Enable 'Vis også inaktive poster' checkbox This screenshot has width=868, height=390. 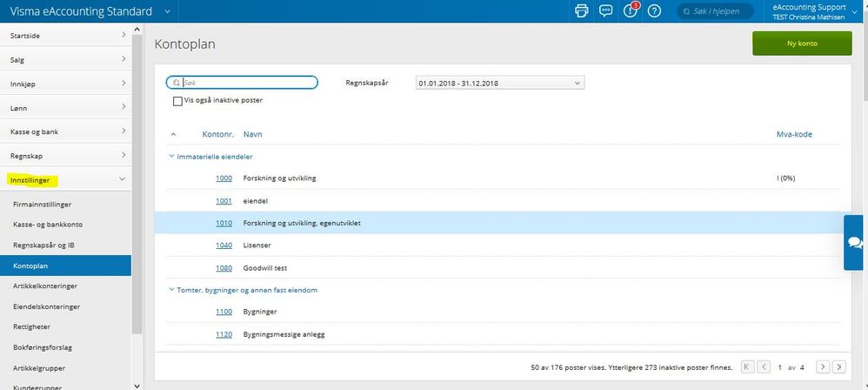177,101
